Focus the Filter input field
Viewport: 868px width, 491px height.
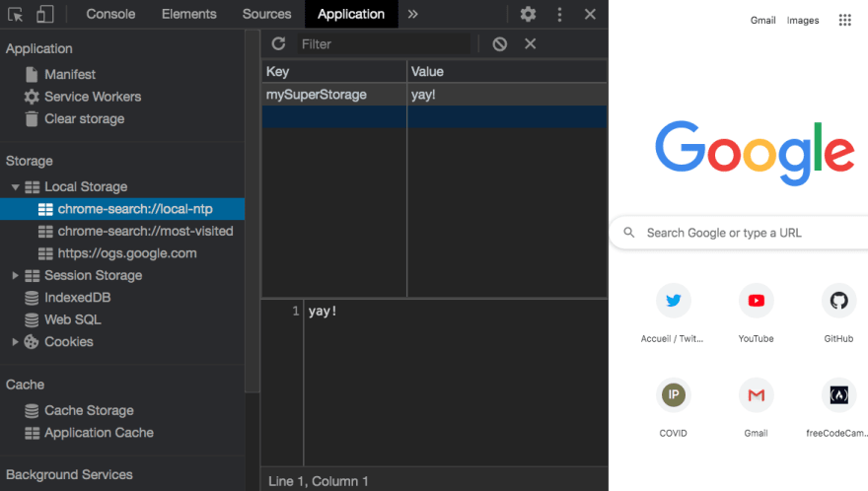[384, 43]
